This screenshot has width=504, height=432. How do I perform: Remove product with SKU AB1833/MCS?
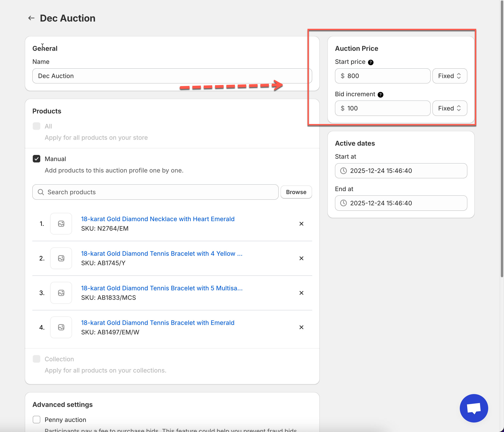tap(301, 293)
